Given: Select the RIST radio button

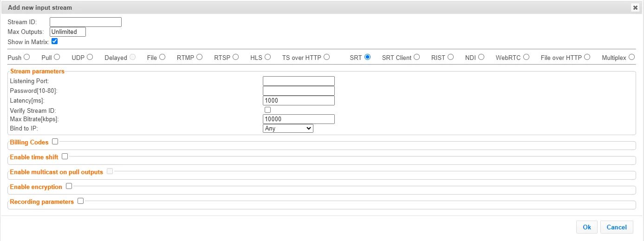Looking at the screenshot, I should pos(450,57).
